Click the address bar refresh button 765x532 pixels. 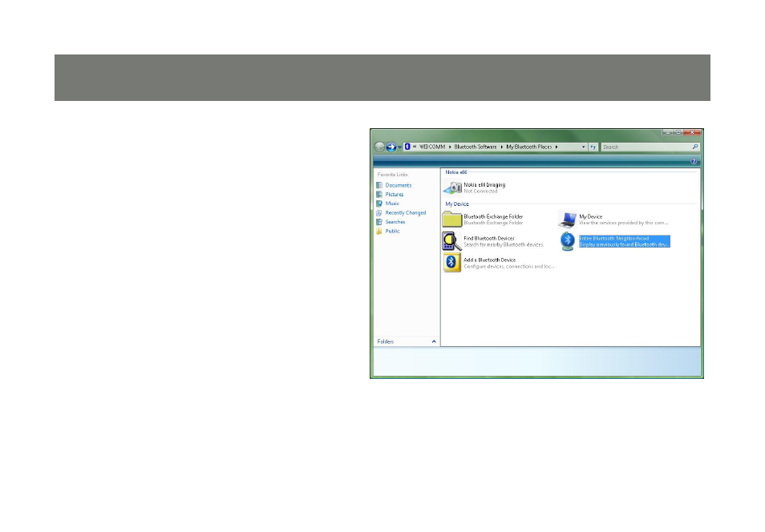coord(593,147)
